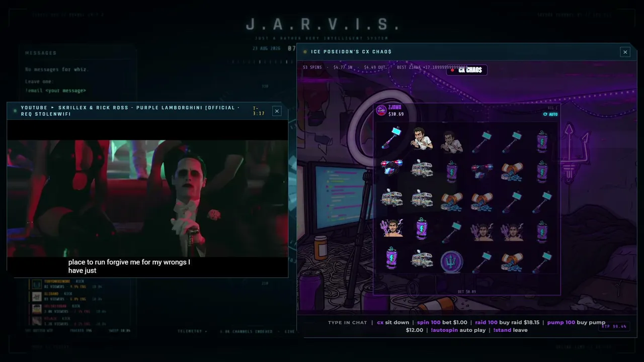Click the J.A.R.V.I.S. title

pyautogui.click(x=323, y=24)
